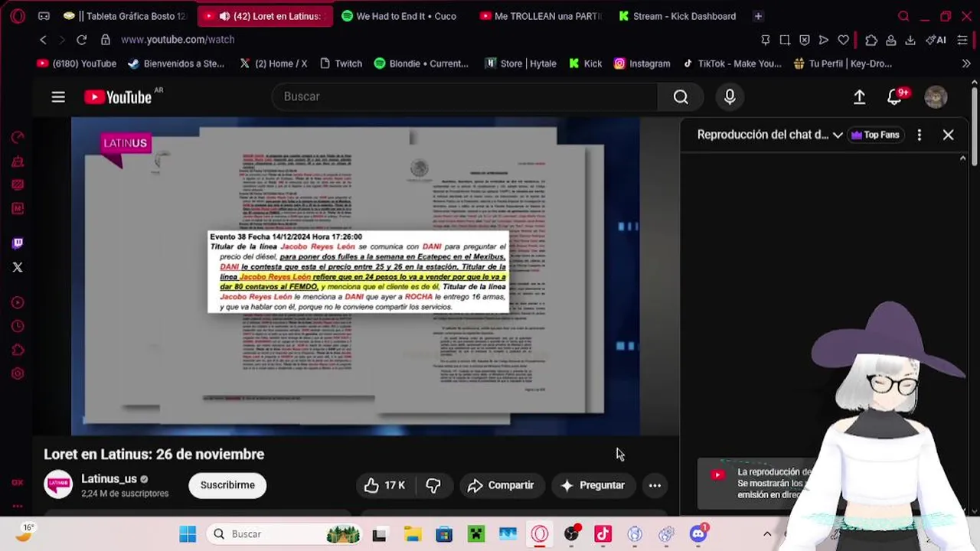Viewport: 980px width, 551px height.
Task: Open the YouTube guide hamburger menu
Action: [58, 96]
